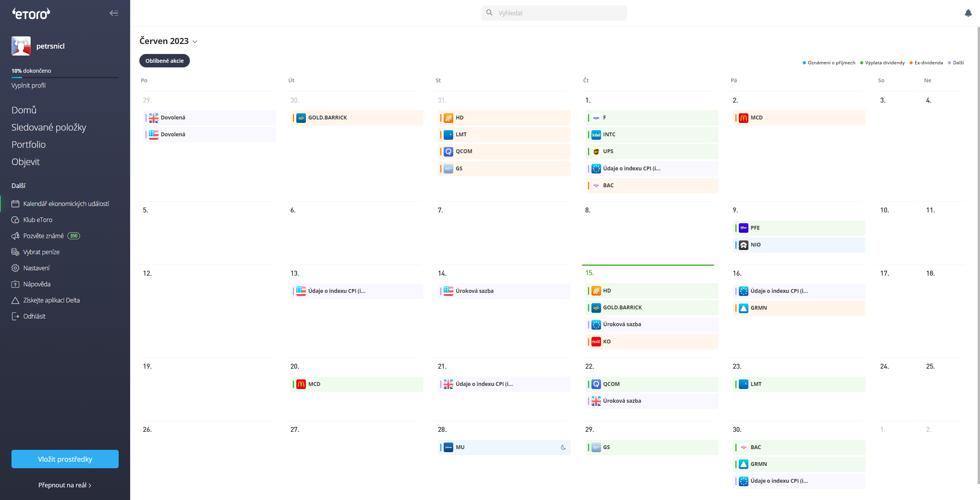
Task: Click the $50 badge beside Pozvěte známé
Action: click(74, 236)
